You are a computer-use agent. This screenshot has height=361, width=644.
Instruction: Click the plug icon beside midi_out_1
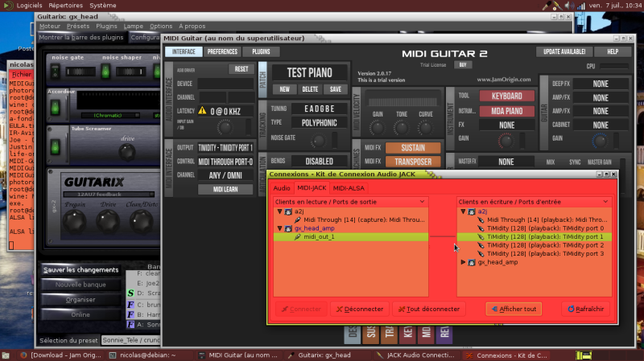(x=298, y=236)
